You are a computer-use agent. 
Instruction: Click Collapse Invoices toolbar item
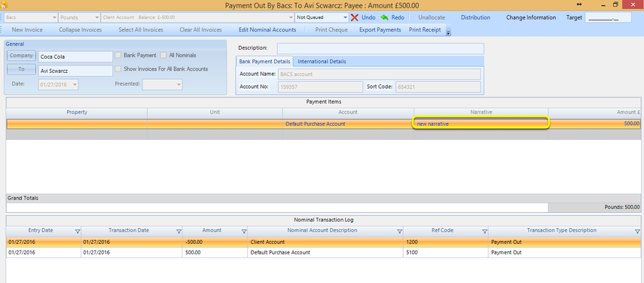(80, 30)
